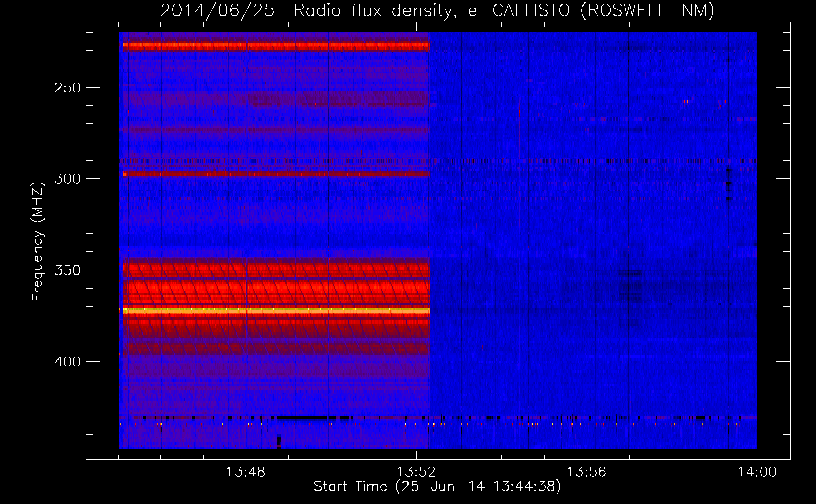
Task: Click the 13:48 time tick label
Action: pyautogui.click(x=246, y=472)
